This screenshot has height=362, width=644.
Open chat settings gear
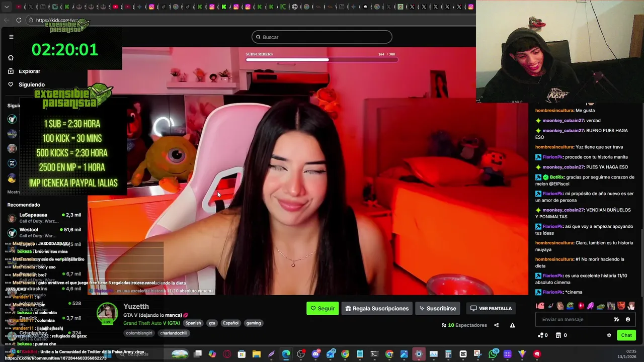(x=609, y=335)
